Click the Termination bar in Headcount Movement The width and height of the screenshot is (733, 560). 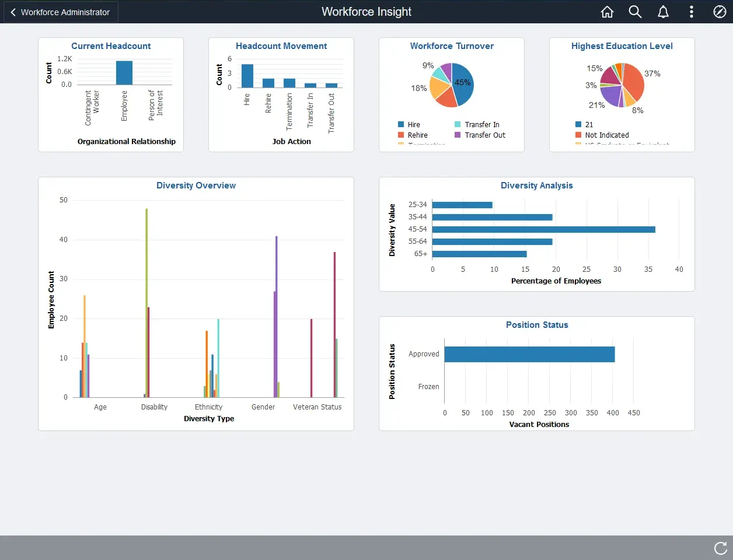(289, 83)
